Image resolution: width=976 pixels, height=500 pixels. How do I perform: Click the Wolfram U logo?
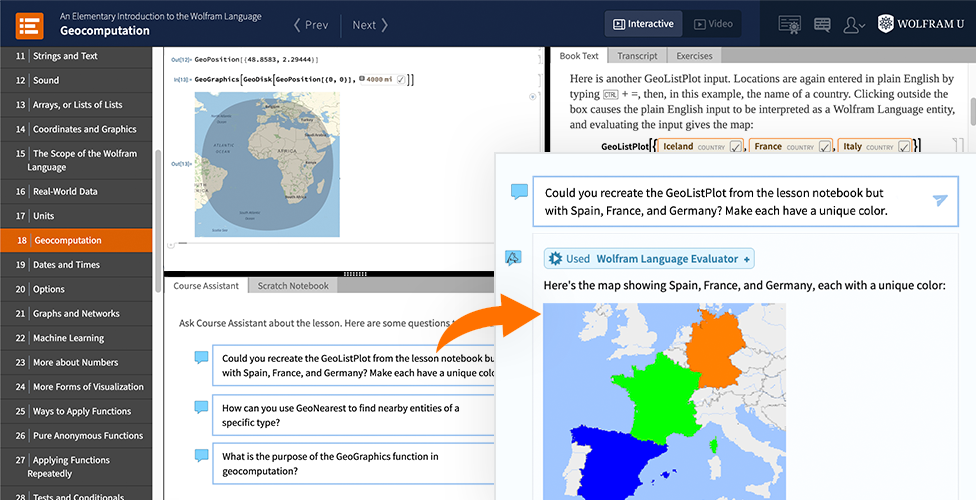pyautogui.click(x=921, y=24)
